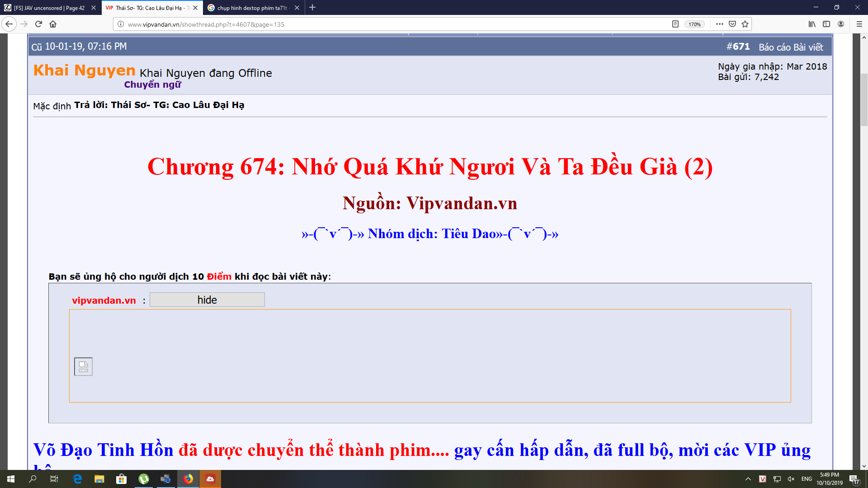The height and width of the screenshot is (488, 868).
Task: Open the Windows Start menu
Action: [x=11, y=479]
